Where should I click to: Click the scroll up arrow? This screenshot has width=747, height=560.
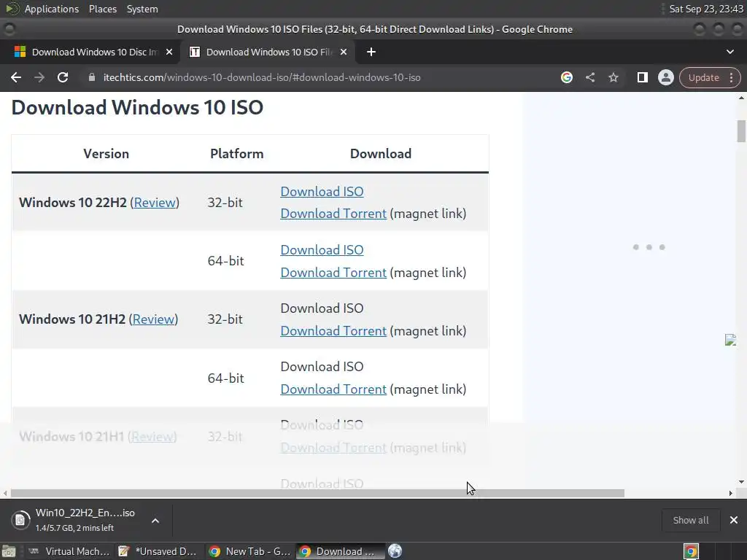[741, 98]
